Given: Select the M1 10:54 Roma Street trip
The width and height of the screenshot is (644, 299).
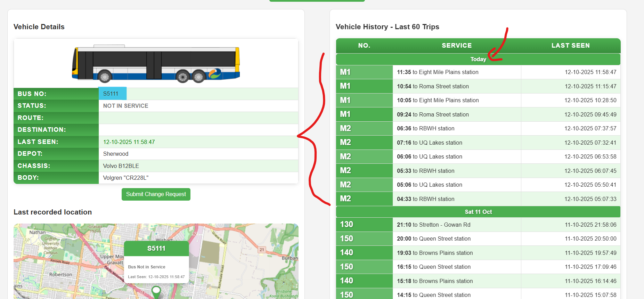Looking at the screenshot, I should (x=433, y=87).
